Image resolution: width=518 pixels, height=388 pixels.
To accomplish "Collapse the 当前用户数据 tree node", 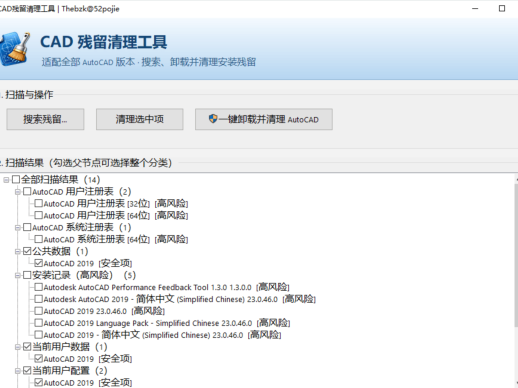I will pos(18,347).
